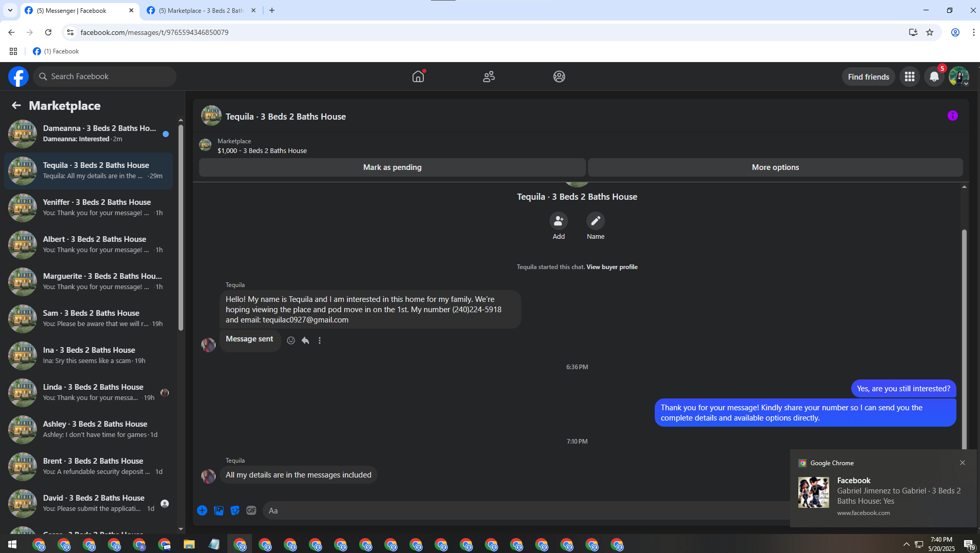The height and width of the screenshot is (553, 980).
Task: Open more options for Message sent bubble
Action: (x=320, y=340)
